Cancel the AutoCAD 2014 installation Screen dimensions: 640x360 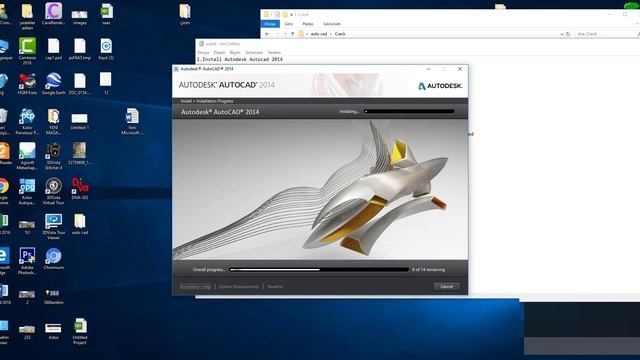coord(446,286)
